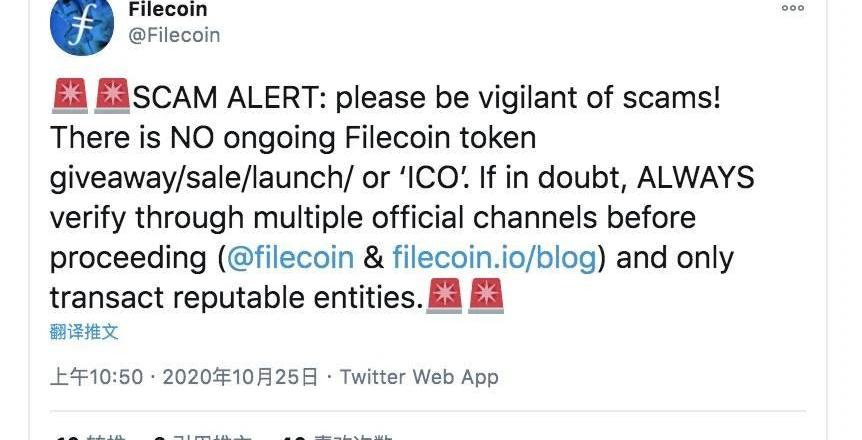
Task: Translate the tweet via 翻译推文
Action: pyautogui.click(x=84, y=332)
